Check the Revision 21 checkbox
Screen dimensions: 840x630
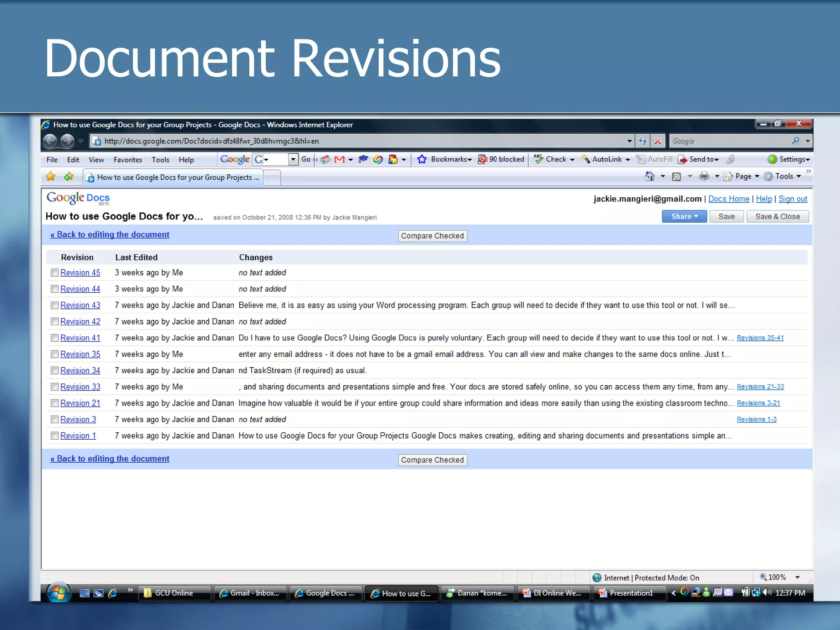pos(55,403)
